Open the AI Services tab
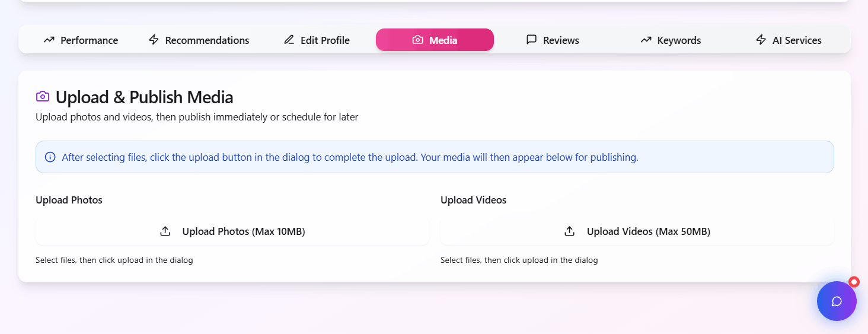The image size is (868, 334). click(x=789, y=40)
